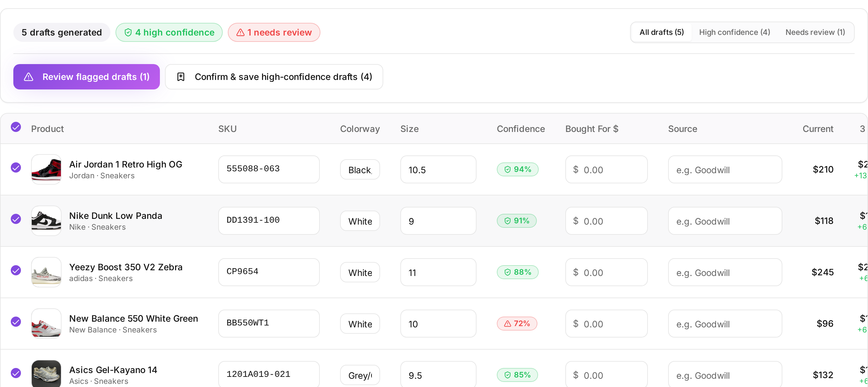
Task: Click the $96 current price value
Action: pos(825,324)
